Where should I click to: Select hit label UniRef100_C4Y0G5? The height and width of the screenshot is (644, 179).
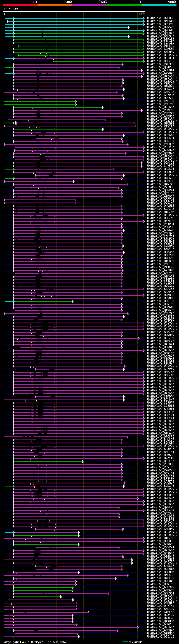(x=161, y=95)
